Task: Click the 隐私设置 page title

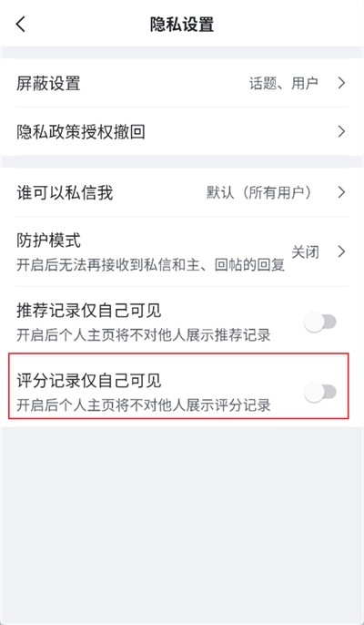Action: coord(182,25)
